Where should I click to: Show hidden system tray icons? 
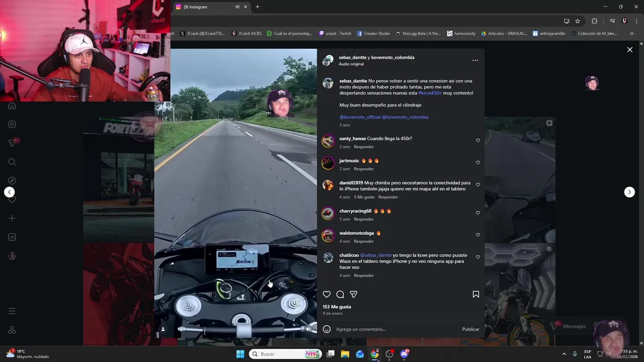tap(563, 354)
